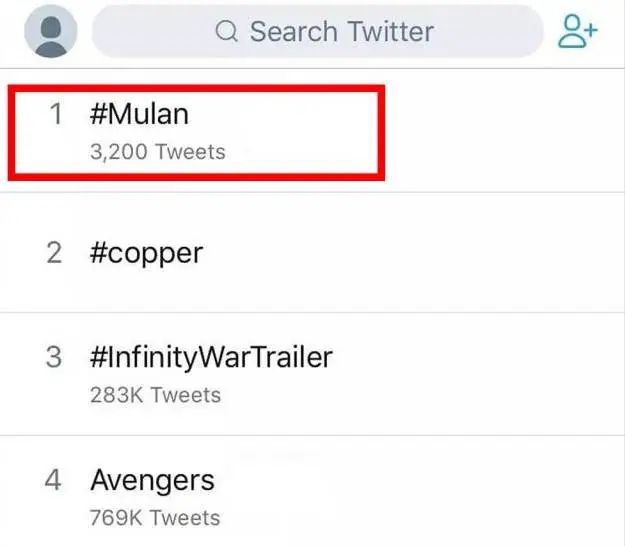Open the #Mulan trending hashtag

[139, 114]
